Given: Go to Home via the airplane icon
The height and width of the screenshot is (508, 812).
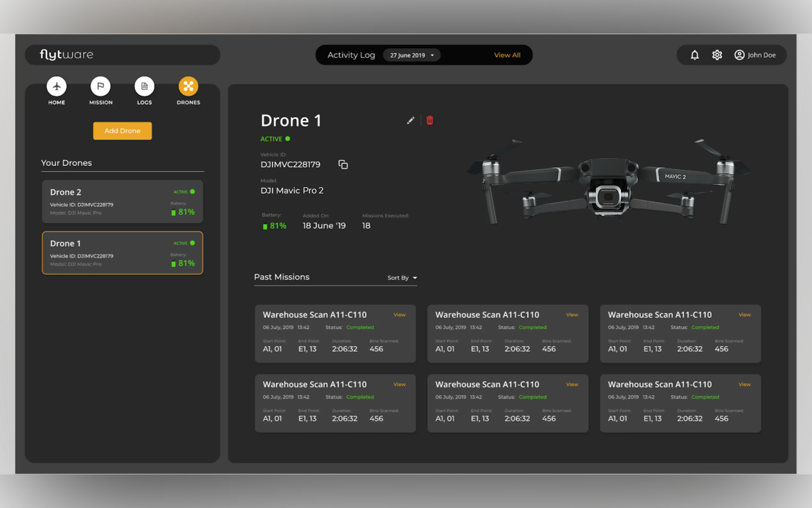Looking at the screenshot, I should tap(56, 86).
